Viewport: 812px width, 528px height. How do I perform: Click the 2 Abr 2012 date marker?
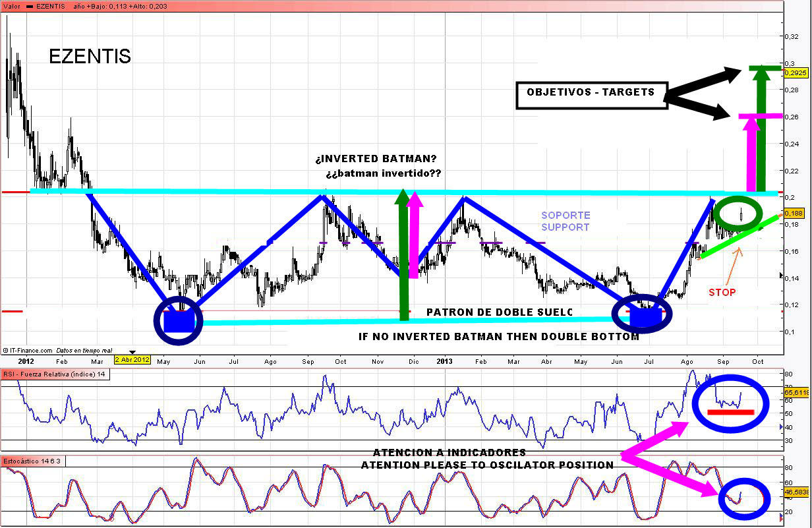(x=133, y=361)
